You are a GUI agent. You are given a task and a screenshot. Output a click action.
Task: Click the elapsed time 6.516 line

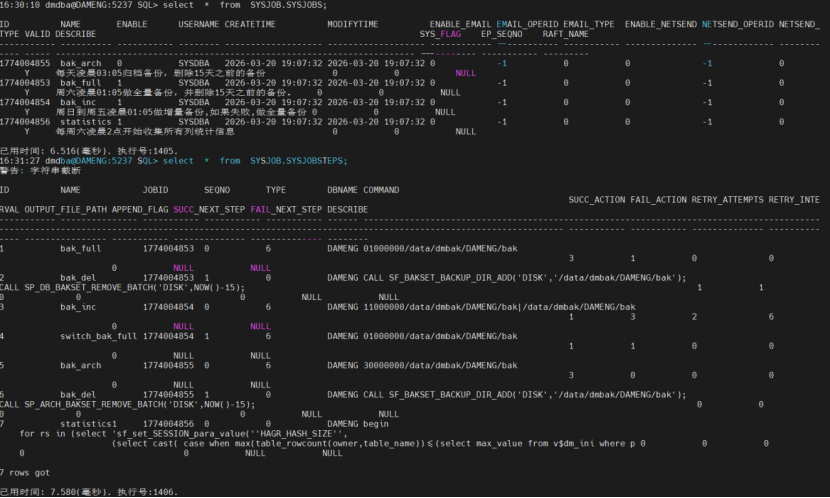(89, 151)
